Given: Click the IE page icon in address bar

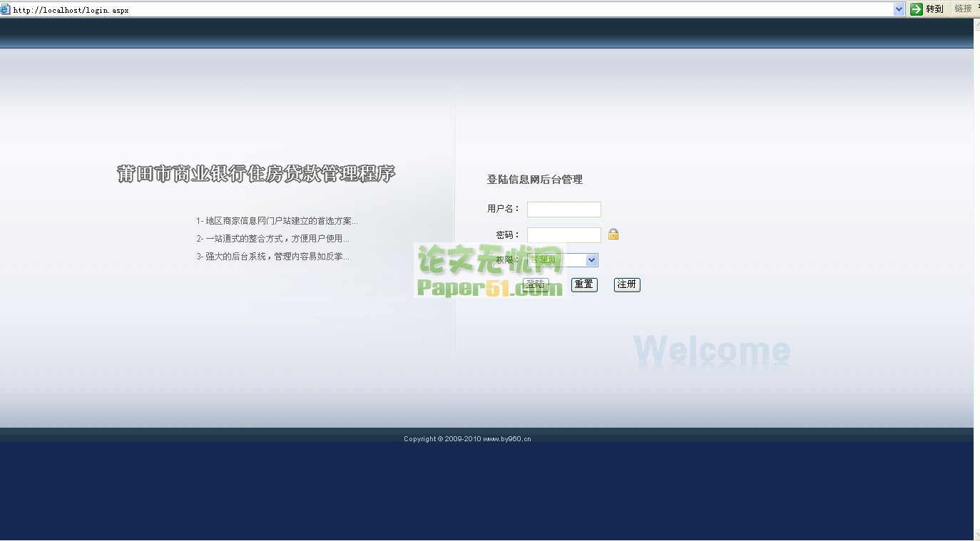Looking at the screenshot, I should 6,9.
